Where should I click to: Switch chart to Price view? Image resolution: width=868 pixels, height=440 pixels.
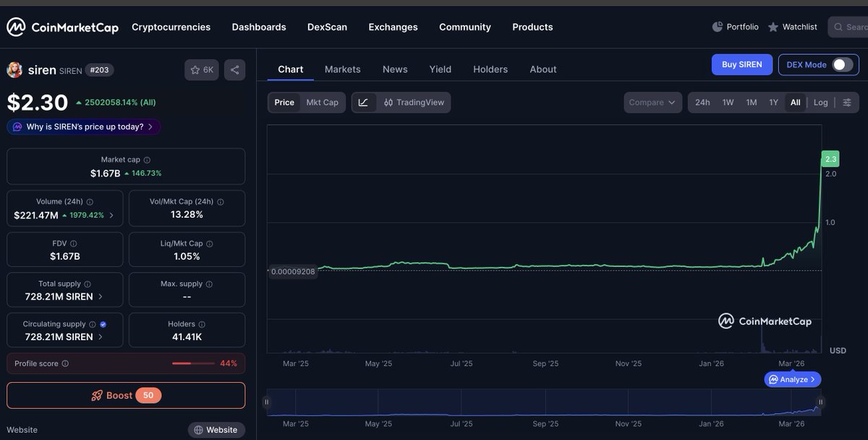(284, 103)
